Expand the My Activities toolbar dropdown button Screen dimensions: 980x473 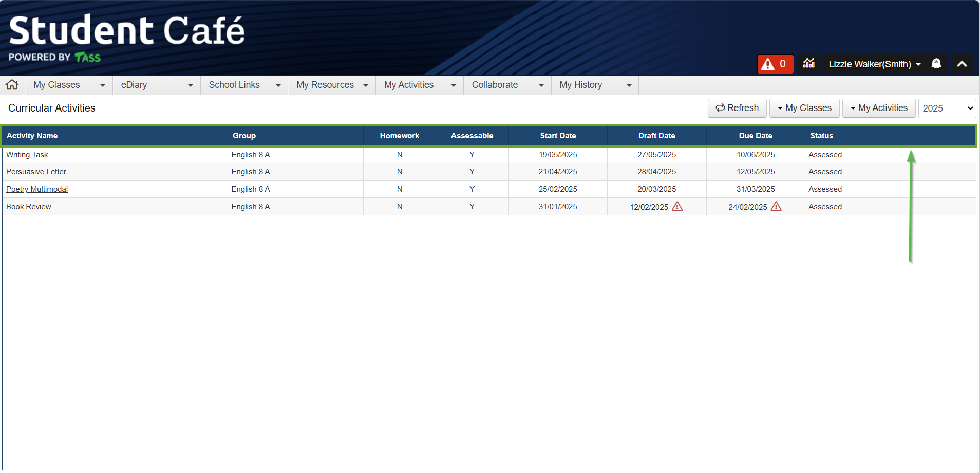pos(878,108)
